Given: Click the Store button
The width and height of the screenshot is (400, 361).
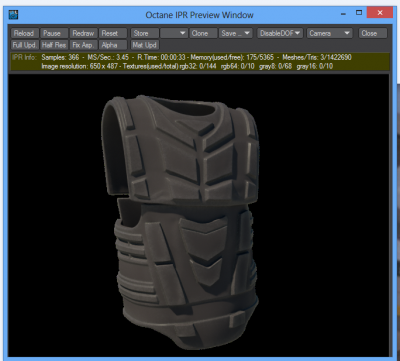Looking at the screenshot, I should coord(144,33).
